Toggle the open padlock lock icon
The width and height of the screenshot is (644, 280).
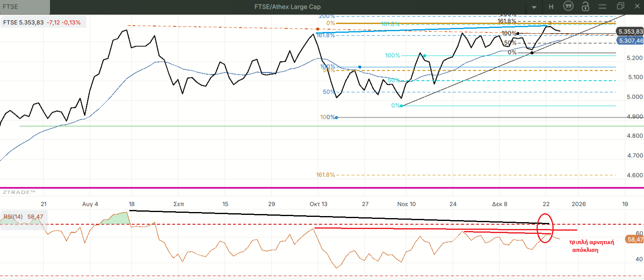click(585, 6)
